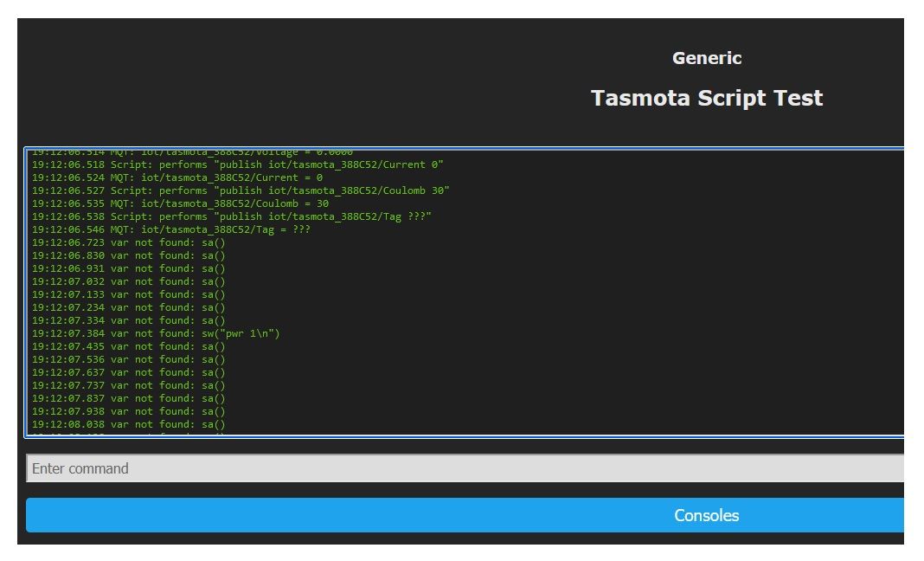Click log entry 19:12:07.435 var not found
924x561 pixels.
128,346
